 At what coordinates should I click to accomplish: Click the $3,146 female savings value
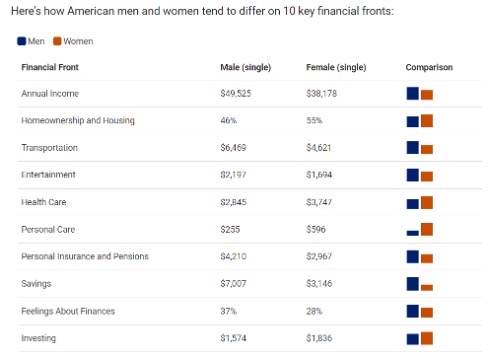click(319, 284)
